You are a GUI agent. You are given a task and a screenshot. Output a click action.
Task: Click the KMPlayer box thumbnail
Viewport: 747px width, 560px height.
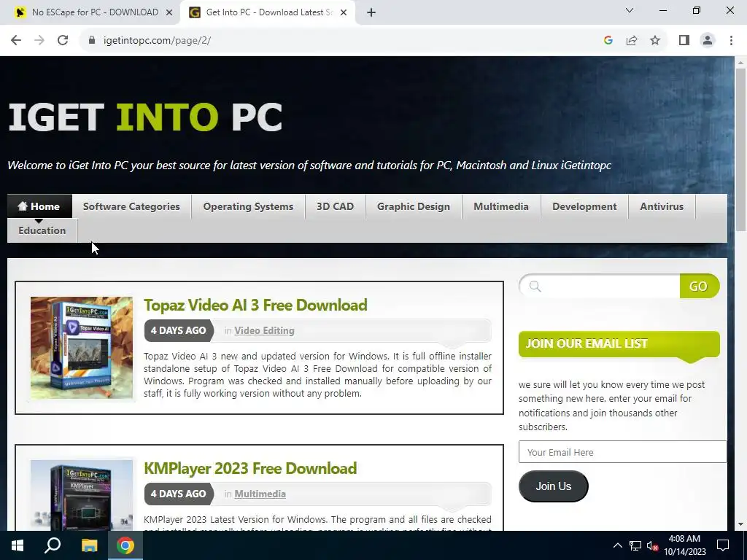pos(82,495)
